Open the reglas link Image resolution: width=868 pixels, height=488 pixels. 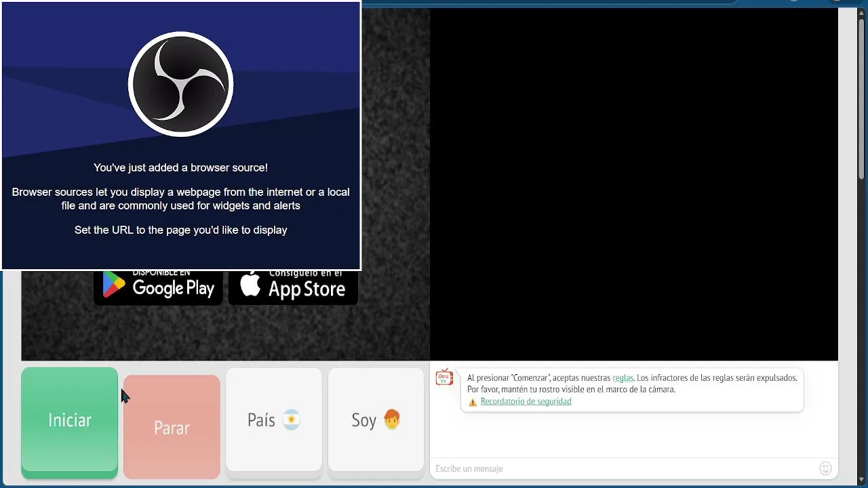coord(623,378)
